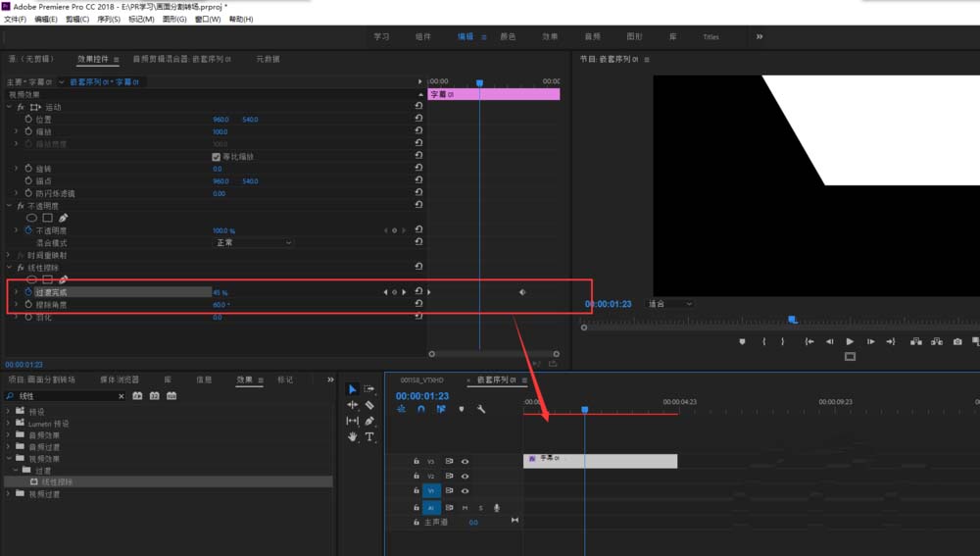Toggle V3 track eye visibility
The image size is (980, 556).
click(x=465, y=462)
